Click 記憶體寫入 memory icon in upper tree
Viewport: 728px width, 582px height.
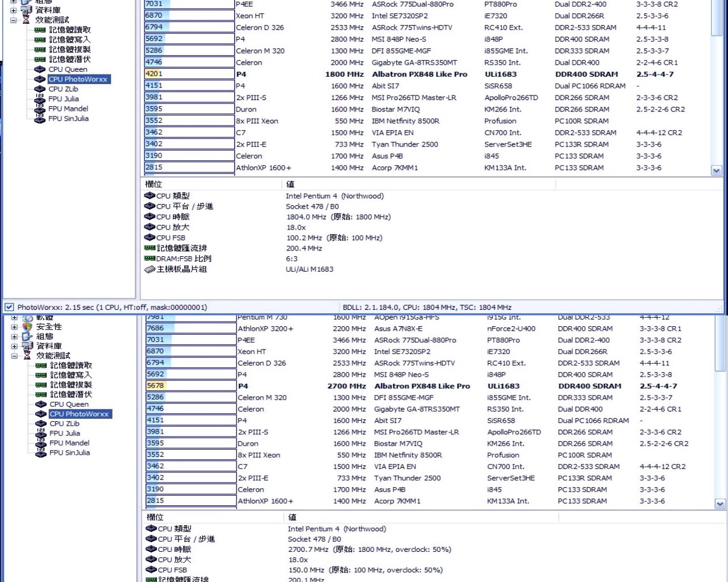click(x=40, y=40)
